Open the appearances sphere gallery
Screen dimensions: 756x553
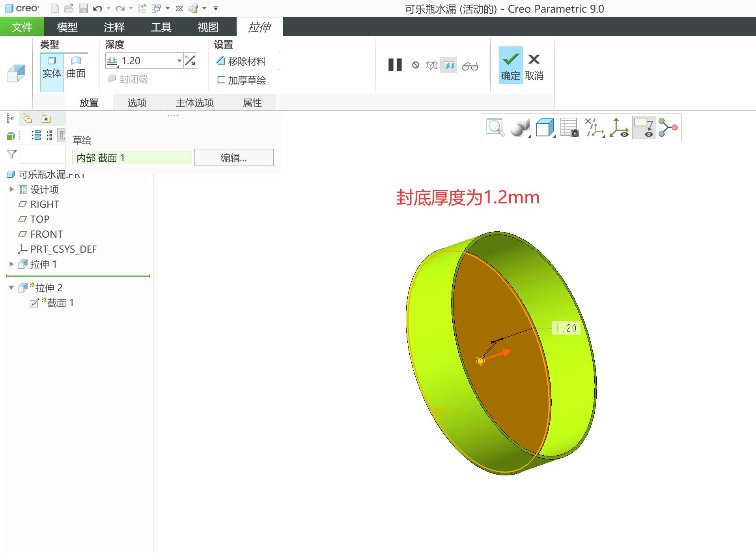pos(520,127)
